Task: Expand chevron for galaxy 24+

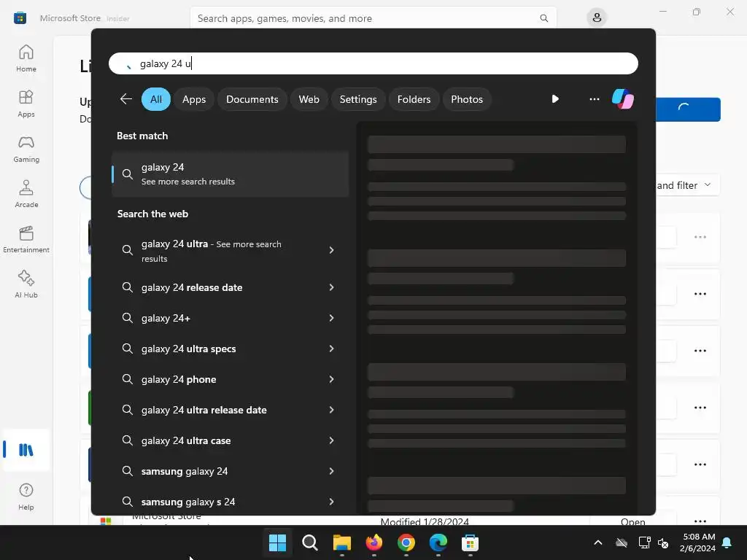Action: click(332, 318)
